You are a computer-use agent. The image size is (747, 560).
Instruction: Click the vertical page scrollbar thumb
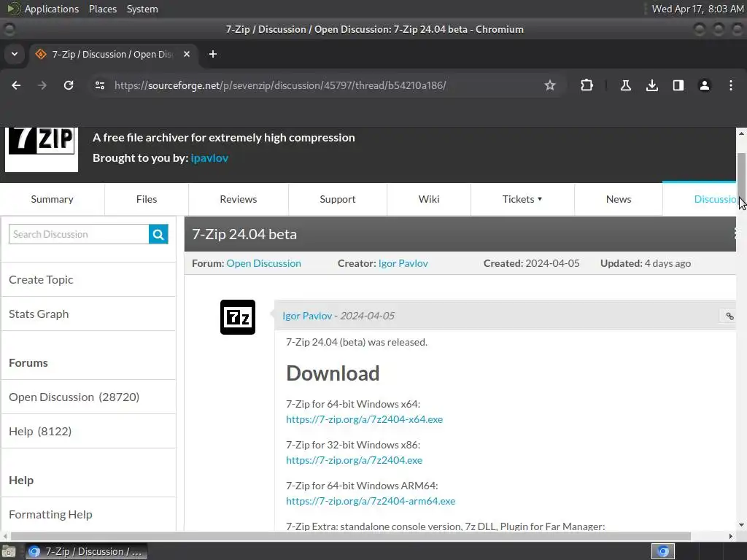tap(741, 175)
